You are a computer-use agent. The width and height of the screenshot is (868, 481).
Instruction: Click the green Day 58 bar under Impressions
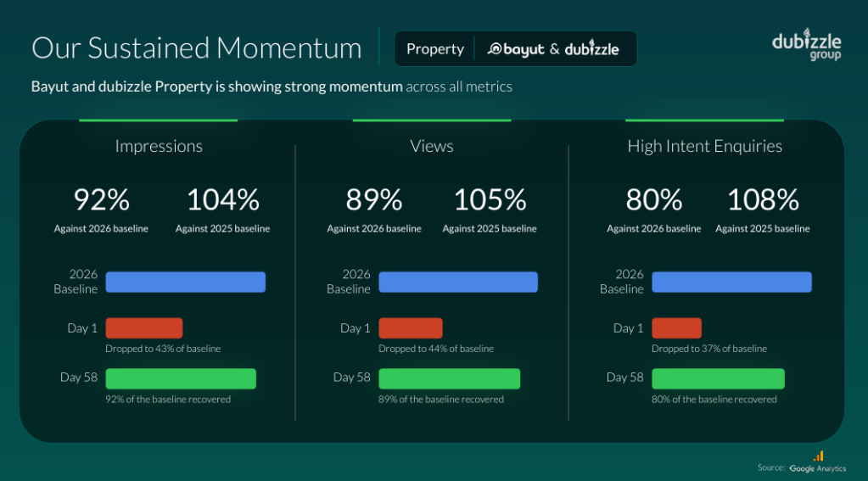click(x=181, y=378)
